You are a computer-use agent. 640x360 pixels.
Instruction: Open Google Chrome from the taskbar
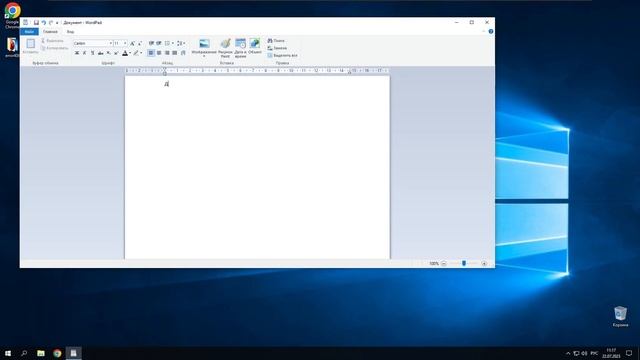pos(57,353)
